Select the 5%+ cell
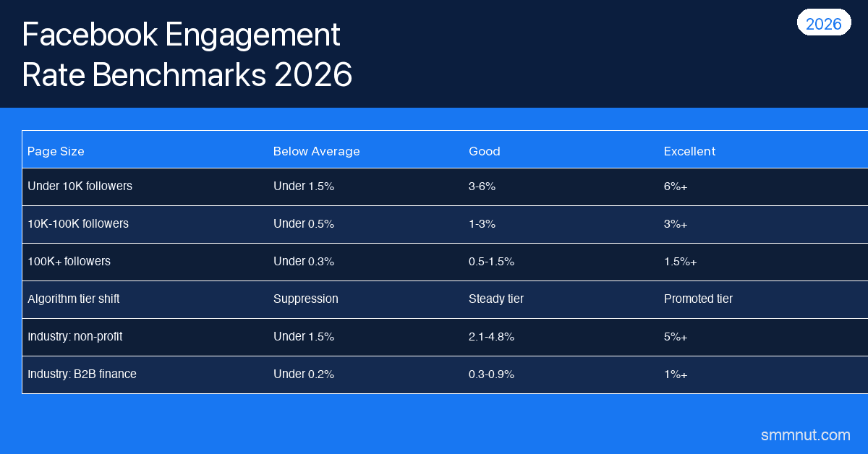This screenshot has height=454, width=868. [676, 336]
